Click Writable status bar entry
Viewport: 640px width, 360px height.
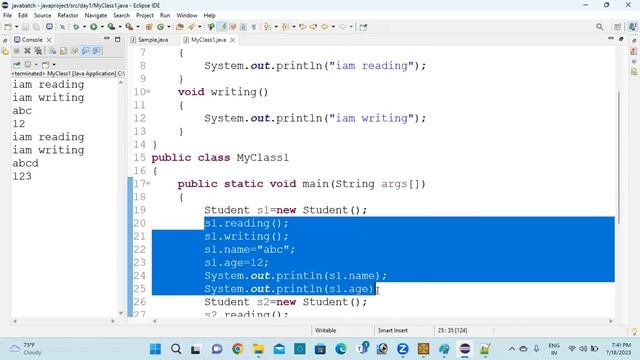click(x=325, y=330)
